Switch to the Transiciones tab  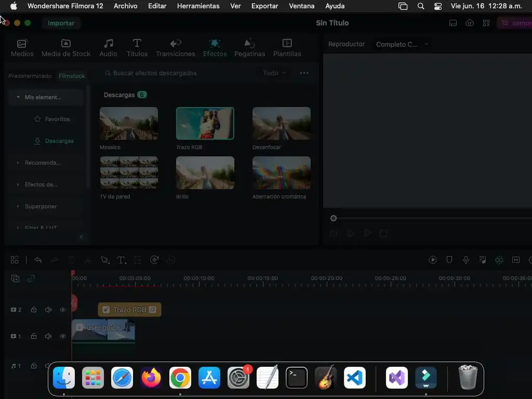coord(176,48)
